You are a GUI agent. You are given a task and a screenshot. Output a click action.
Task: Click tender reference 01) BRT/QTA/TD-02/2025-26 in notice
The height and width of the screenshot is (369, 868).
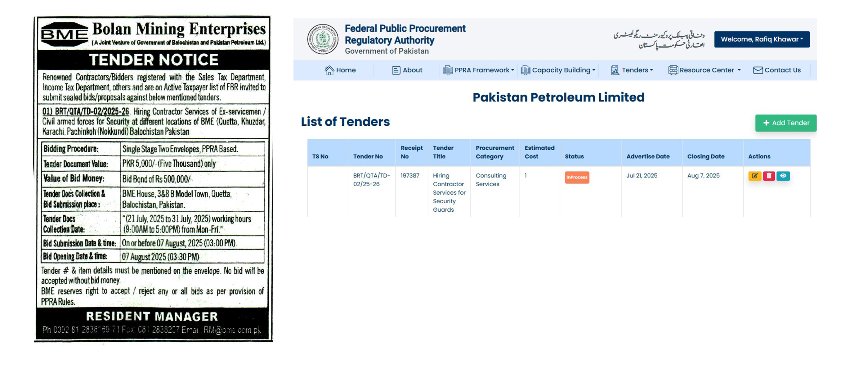[x=86, y=111]
